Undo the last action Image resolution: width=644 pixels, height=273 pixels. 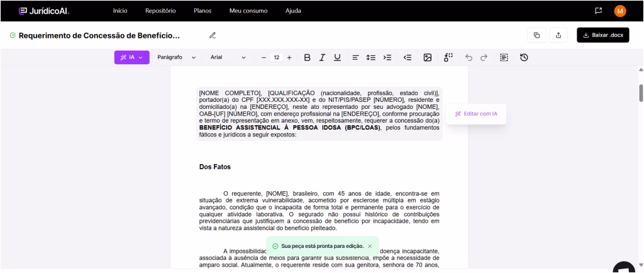coord(469,57)
